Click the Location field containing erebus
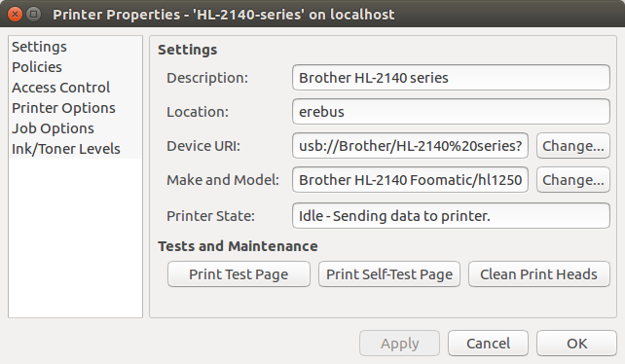The image size is (625, 364). pyautogui.click(x=451, y=112)
